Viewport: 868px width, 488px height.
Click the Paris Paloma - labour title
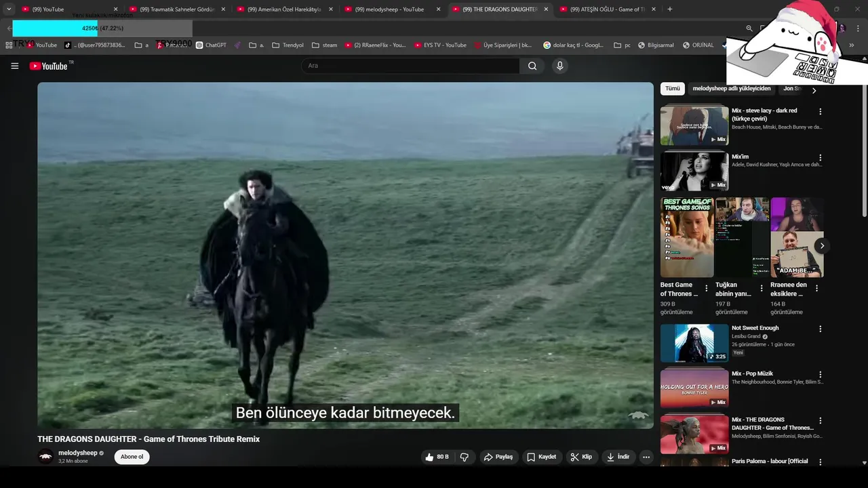click(x=770, y=462)
